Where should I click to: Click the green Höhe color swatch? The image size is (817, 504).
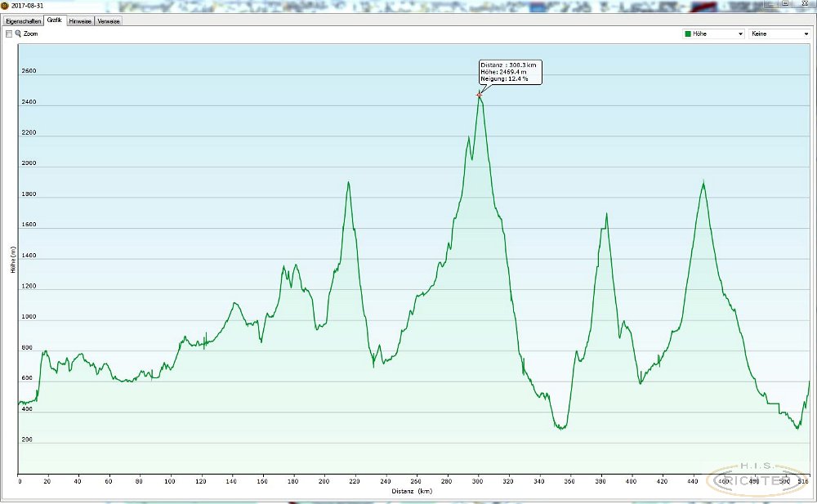pos(688,34)
